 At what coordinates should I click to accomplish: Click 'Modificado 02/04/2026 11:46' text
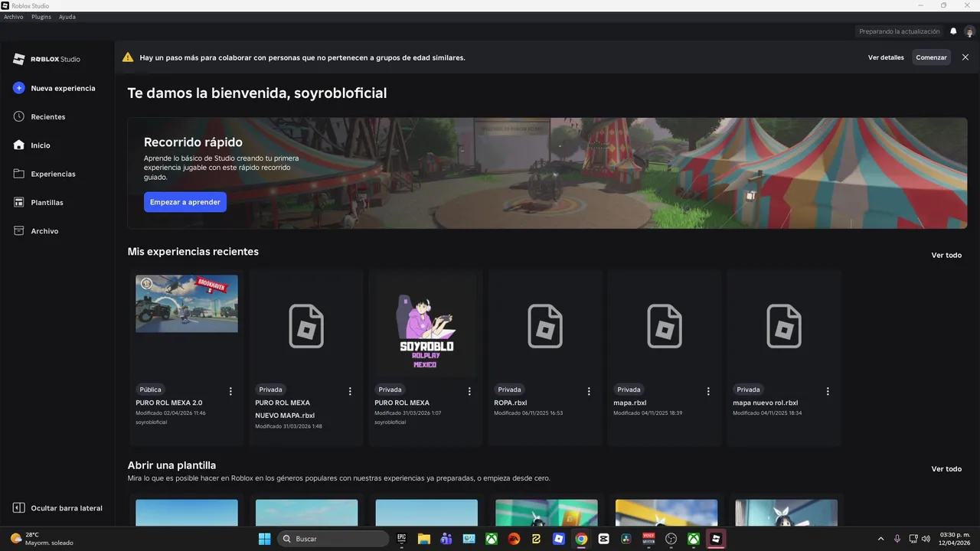point(171,413)
